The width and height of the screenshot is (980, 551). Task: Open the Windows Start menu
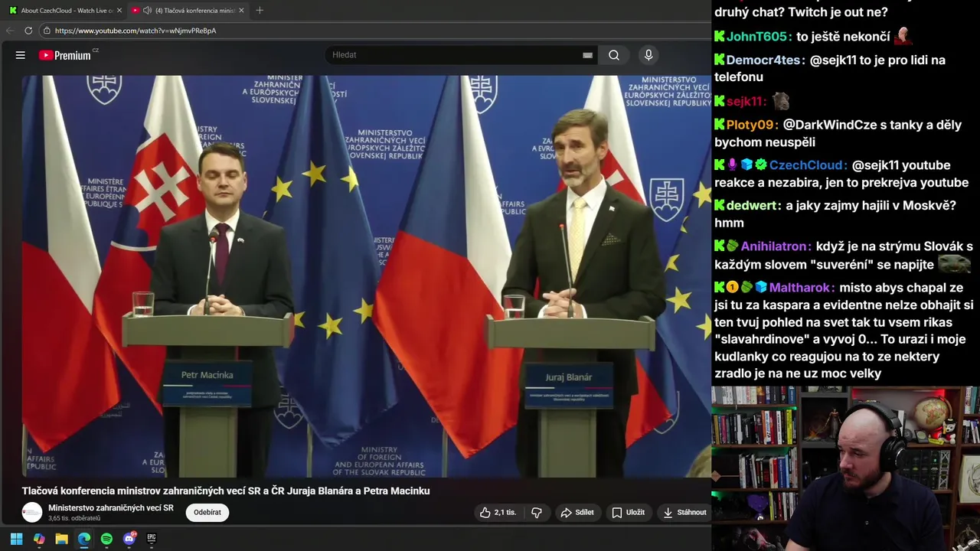[16, 539]
